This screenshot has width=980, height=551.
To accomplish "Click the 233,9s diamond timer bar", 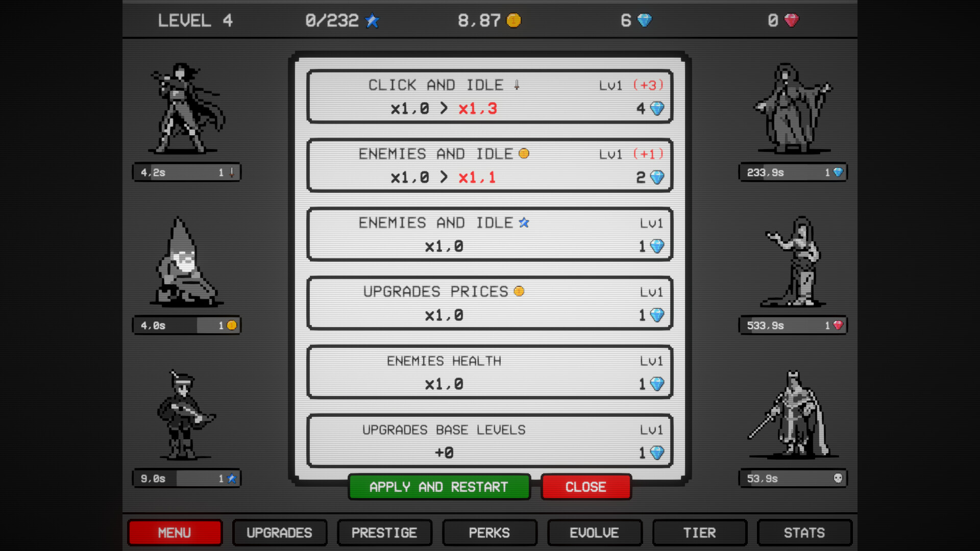I will [793, 172].
